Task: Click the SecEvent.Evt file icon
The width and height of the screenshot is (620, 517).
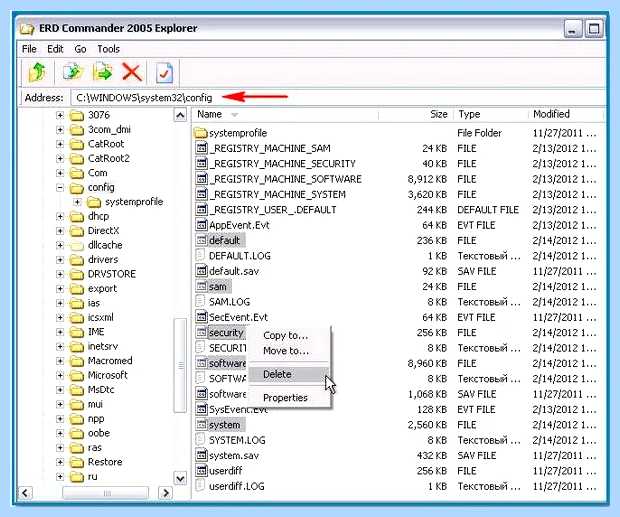Action: coord(202,317)
